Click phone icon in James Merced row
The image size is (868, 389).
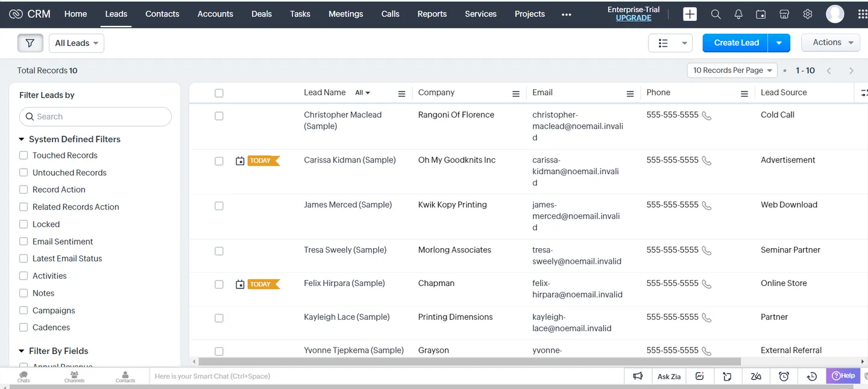(x=706, y=205)
